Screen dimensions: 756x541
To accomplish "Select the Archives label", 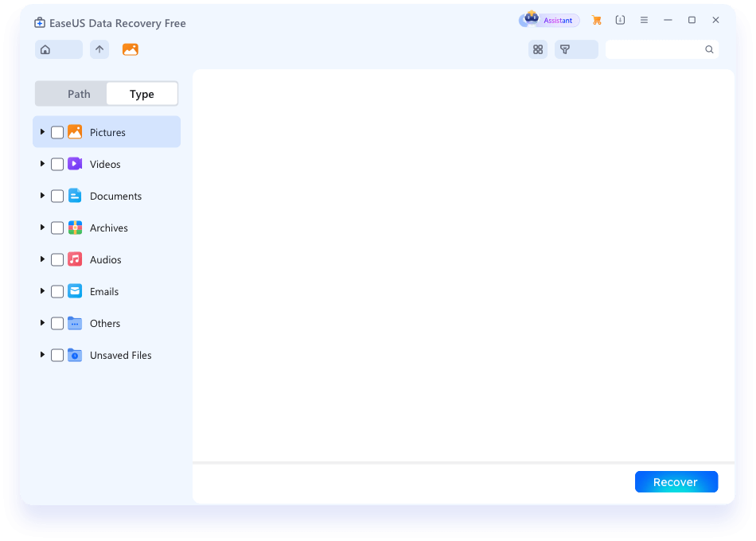I will [109, 228].
